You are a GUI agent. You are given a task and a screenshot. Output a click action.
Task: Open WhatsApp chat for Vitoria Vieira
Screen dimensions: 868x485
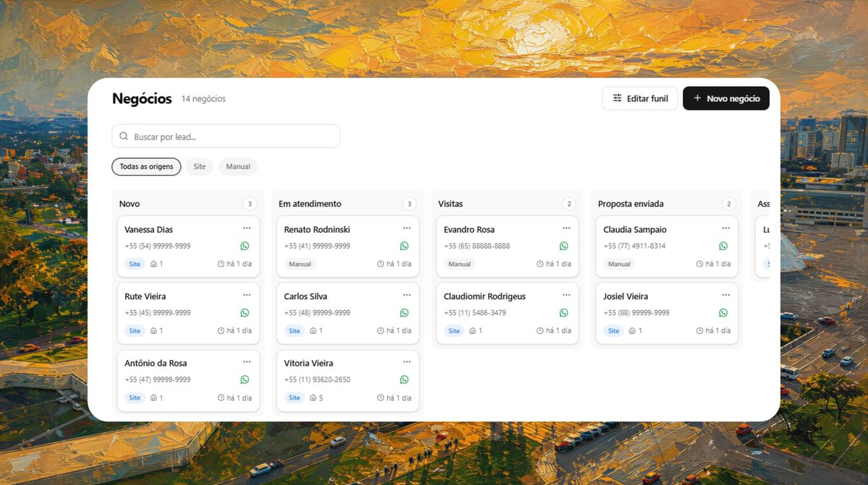tap(404, 379)
